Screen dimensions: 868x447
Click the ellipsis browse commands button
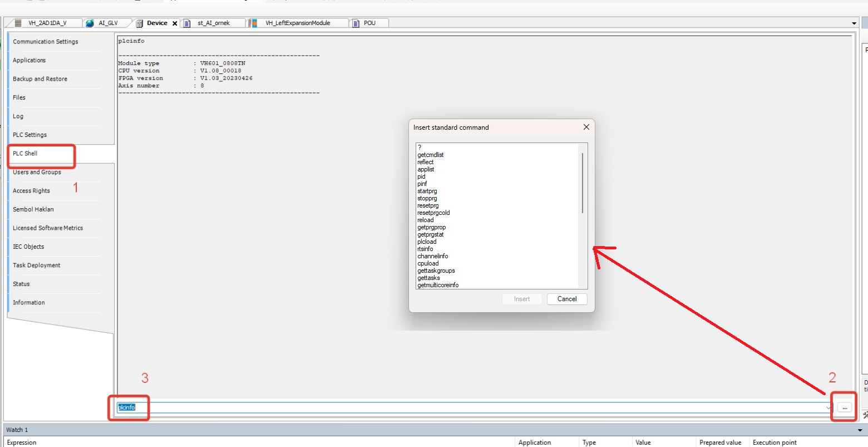tap(844, 407)
